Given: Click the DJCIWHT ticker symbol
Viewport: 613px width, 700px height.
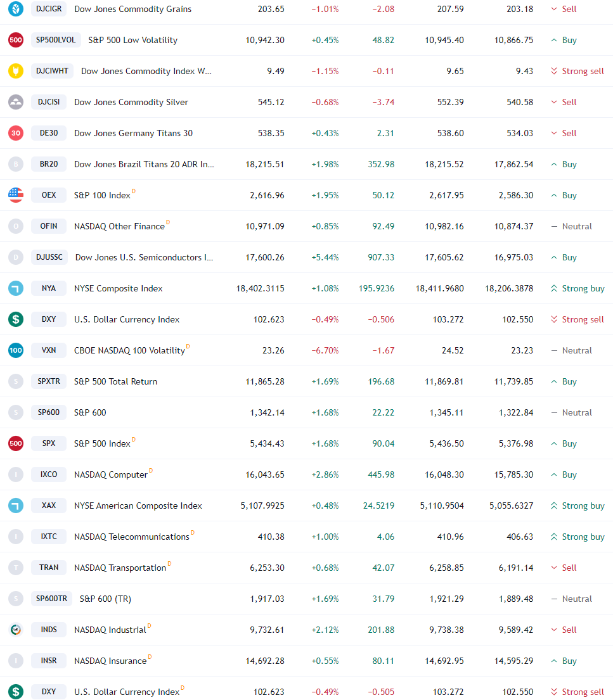Looking at the screenshot, I should tap(52, 71).
